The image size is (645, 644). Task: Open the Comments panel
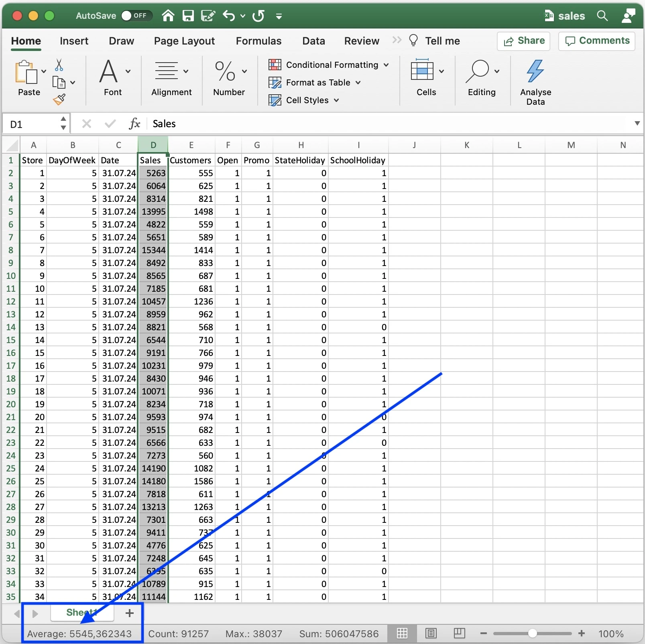(x=596, y=41)
